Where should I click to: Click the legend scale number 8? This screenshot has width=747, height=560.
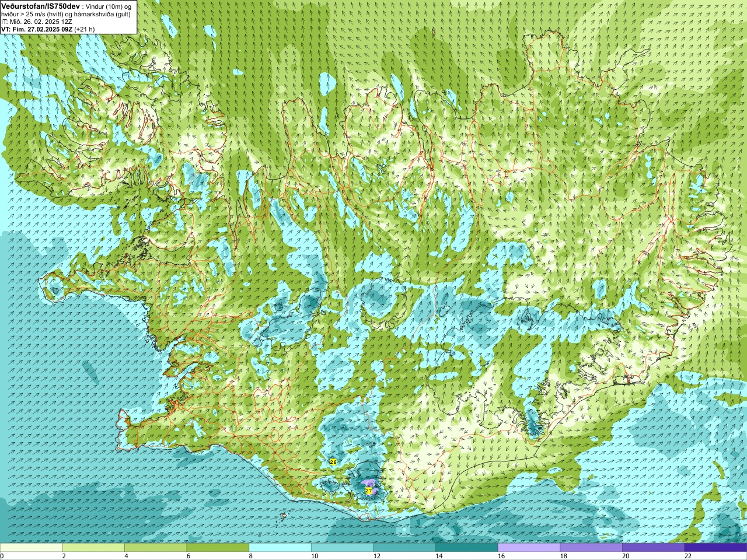(251, 556)
